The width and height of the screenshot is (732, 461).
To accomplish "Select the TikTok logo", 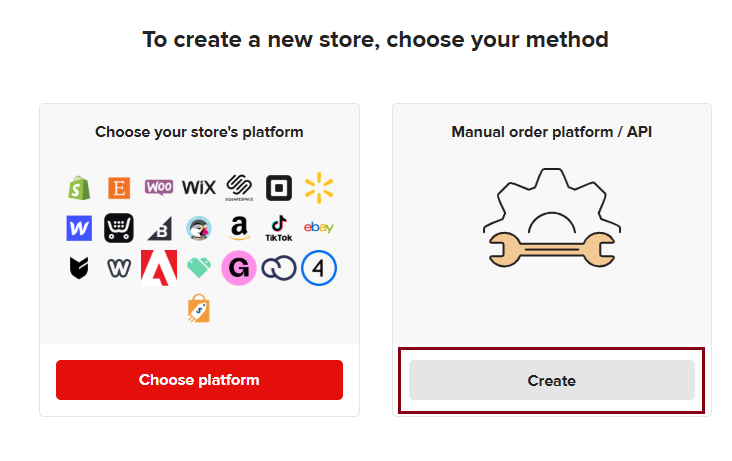I will pyautogui.click(x=279, y=228).
